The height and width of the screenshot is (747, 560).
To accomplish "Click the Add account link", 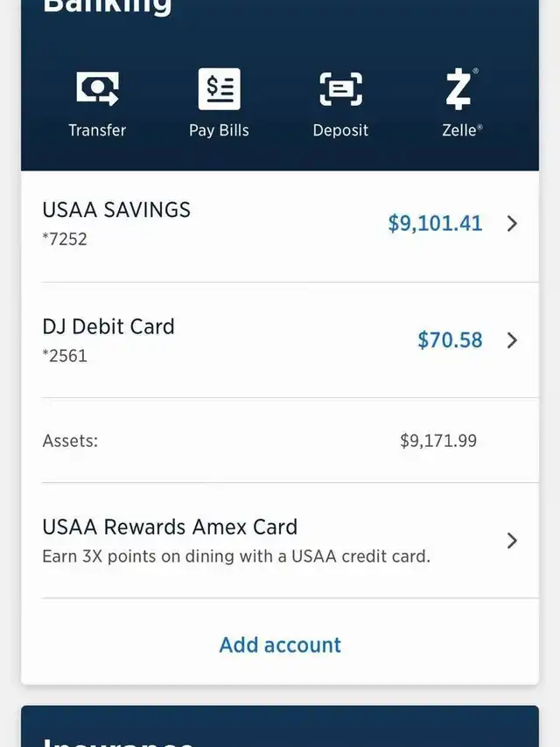I will point(280,645).
